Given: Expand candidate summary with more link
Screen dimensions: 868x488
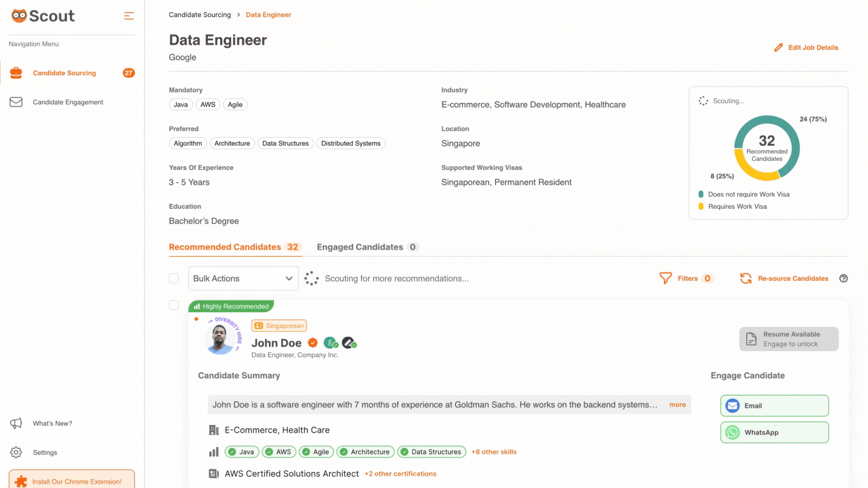Looking at the screenshot, I should (677, 405).
